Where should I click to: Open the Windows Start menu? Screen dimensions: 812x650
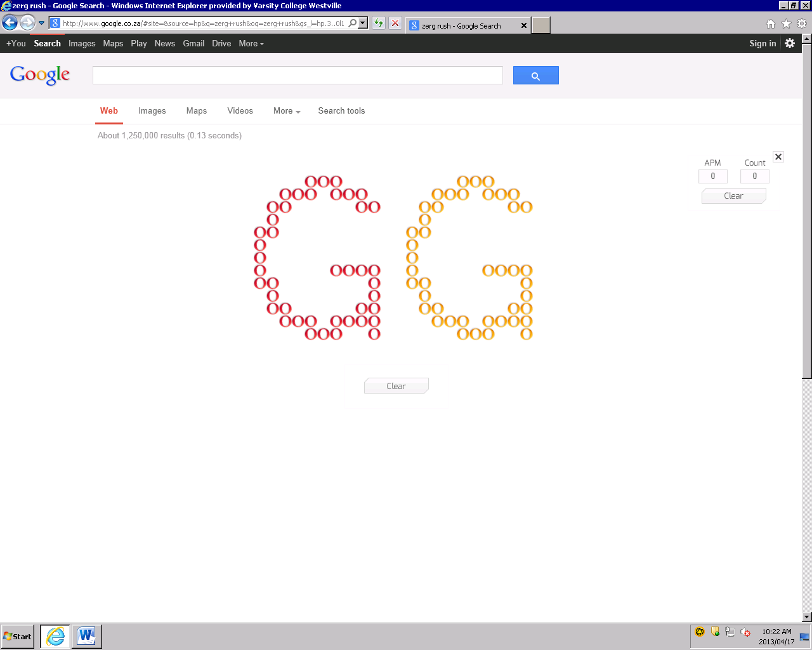pos(17,636)
